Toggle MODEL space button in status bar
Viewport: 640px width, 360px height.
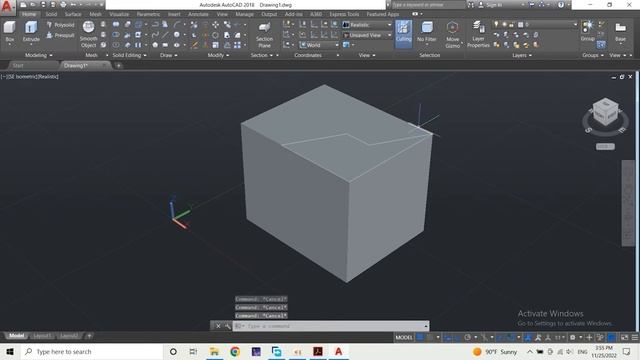404,337
